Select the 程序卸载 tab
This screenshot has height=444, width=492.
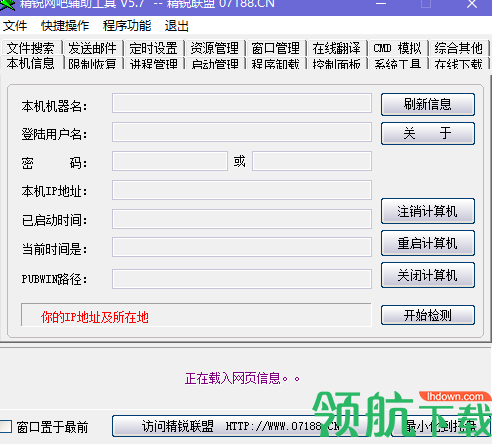[x=276, y=63]
